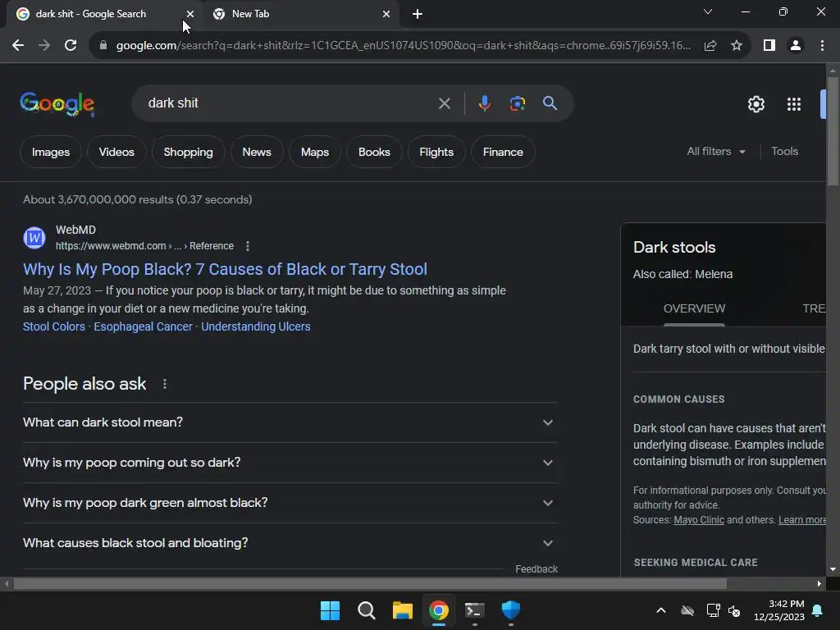
Task: Open notification bell in system tray
Action: coord(818,610)
